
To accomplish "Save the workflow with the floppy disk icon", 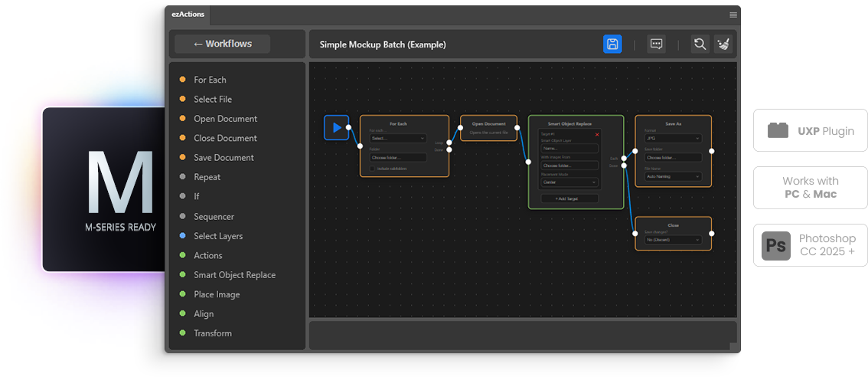I will click(x=612, y=44).
